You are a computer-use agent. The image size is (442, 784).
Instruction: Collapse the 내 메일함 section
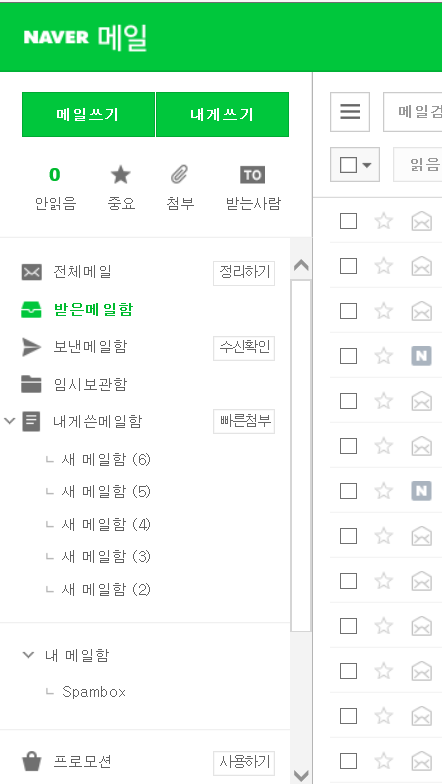tap(29, 654)
